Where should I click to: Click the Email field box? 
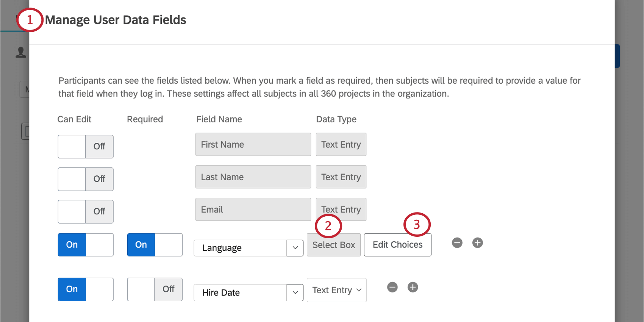click(x=253, y=209)
